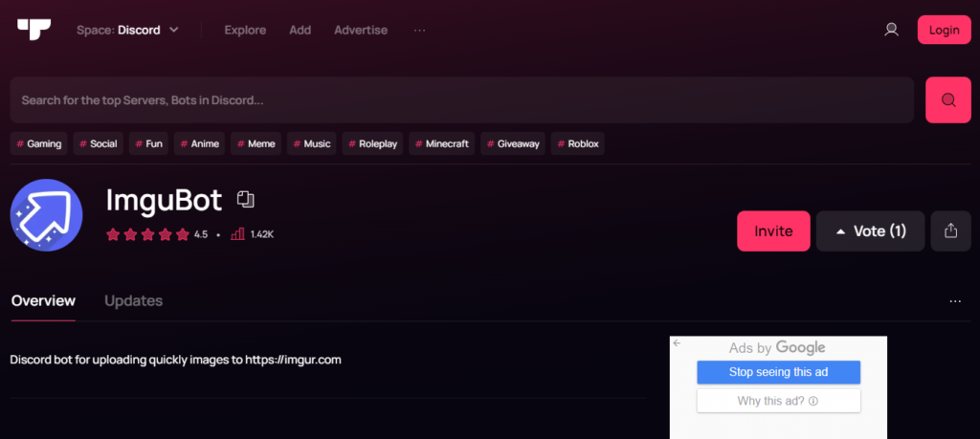Open the top navigation more options ellipsis
This screenshot has width=980, height=439.
419,30
